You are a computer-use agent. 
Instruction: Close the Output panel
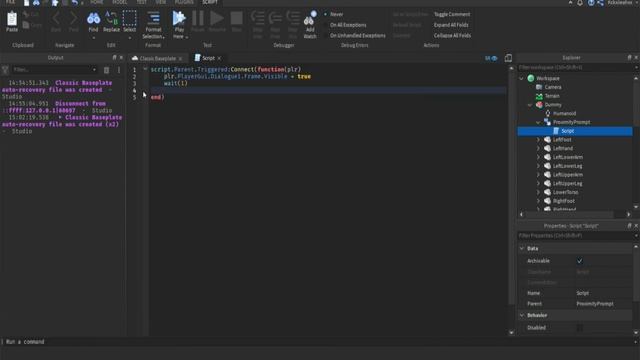121,58
